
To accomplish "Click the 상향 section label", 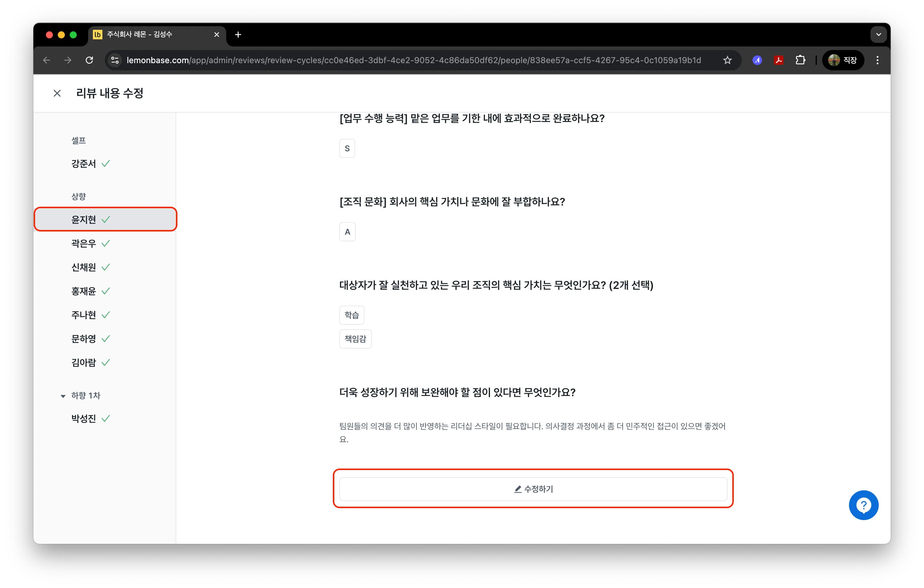I will click(x=79, y=196).
